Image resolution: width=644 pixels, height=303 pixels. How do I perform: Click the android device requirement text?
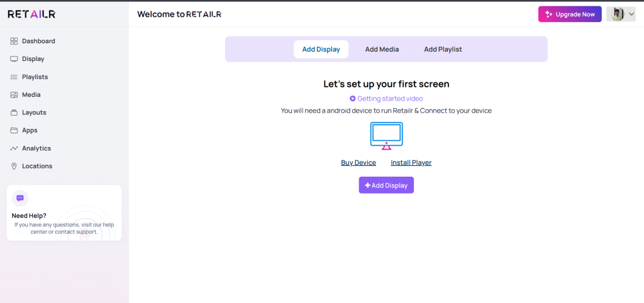386,111
